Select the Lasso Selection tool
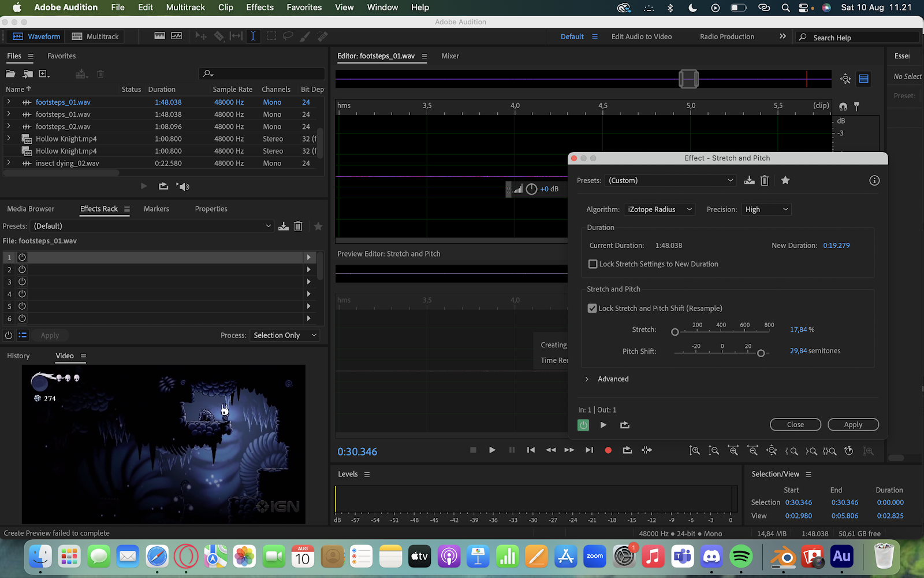This screenshot has height=578, width=924. tap(288, 36)
